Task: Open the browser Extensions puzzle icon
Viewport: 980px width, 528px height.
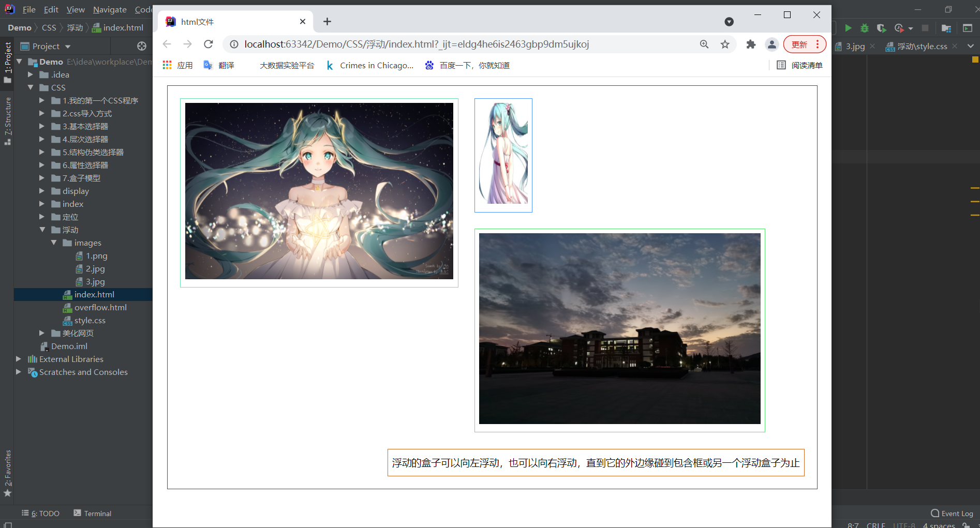Action: point(751,44)
